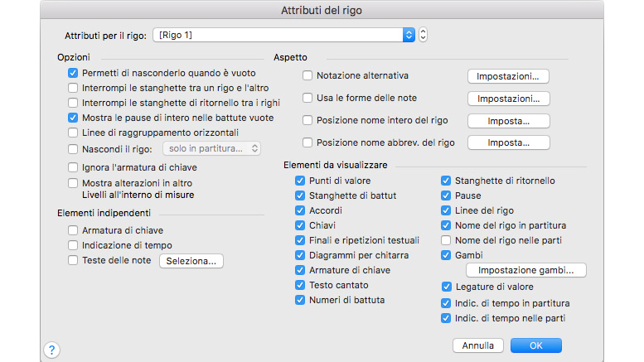This screenshot has height=362, width=644.
Task: Enable 'Notazione alternativa' option
Action: coord(307,76)
